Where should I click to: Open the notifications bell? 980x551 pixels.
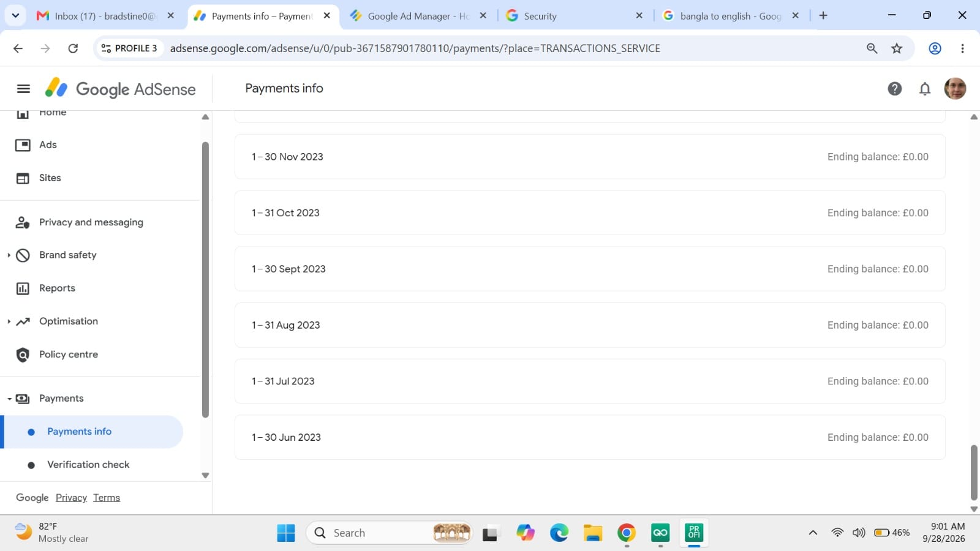coord(925,89)
